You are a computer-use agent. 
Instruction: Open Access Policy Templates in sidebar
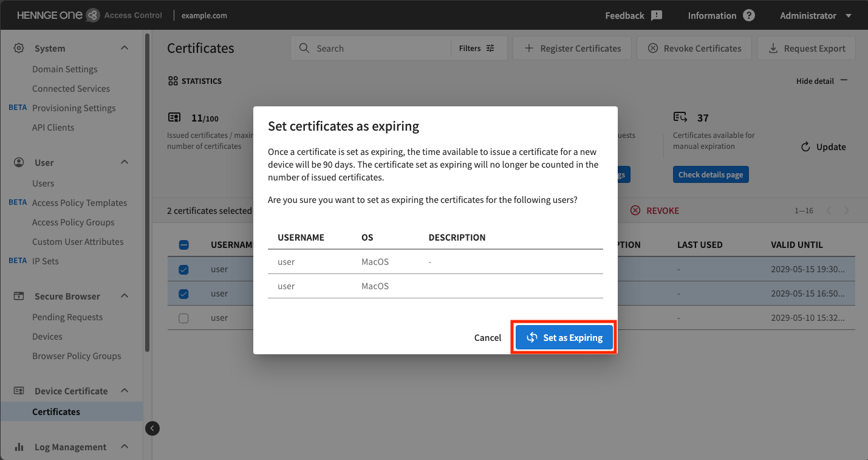click(80, 203)
